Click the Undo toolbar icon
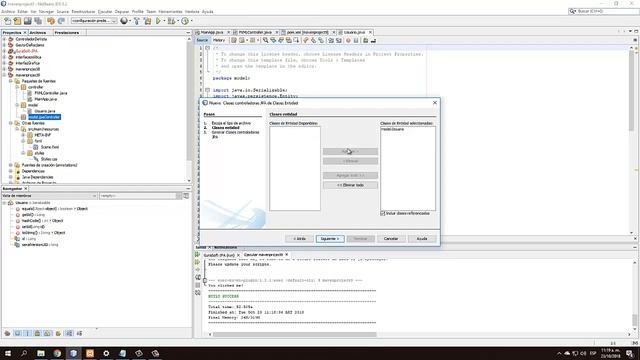Screen dimensions: 640x360 [x=51, y=21]
